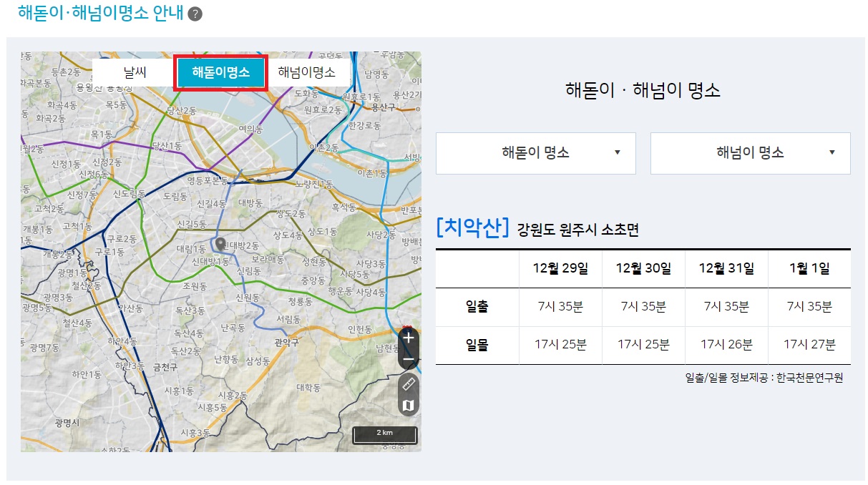Select the highlighted 해돋이명소 tab

(219, 72)
